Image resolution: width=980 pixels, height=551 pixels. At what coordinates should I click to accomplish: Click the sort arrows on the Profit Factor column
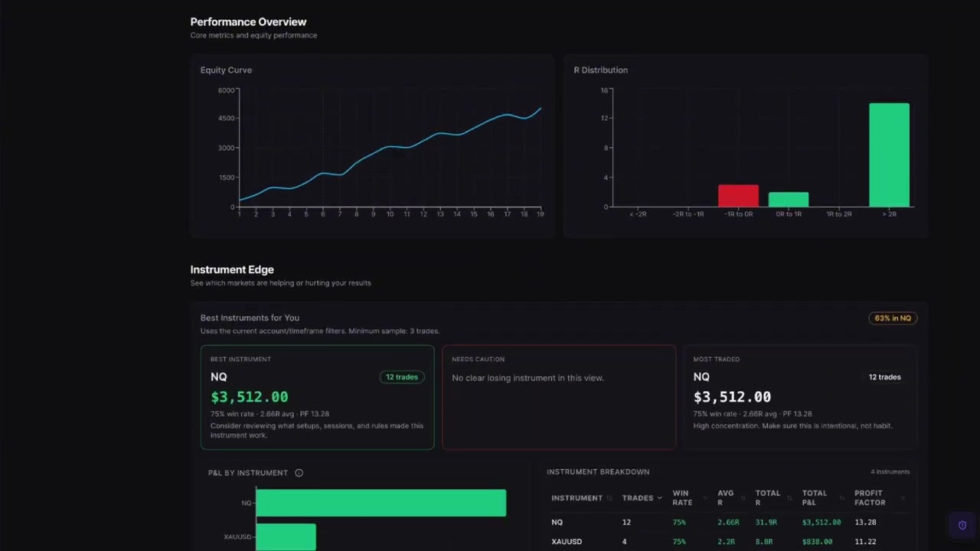click(903, 498)
